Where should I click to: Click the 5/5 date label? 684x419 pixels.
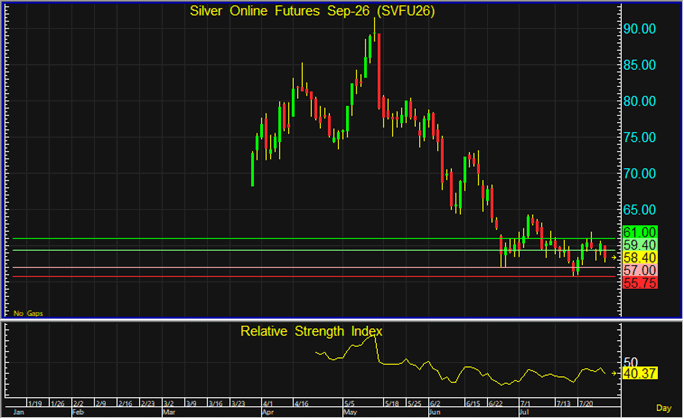(349, 404)
